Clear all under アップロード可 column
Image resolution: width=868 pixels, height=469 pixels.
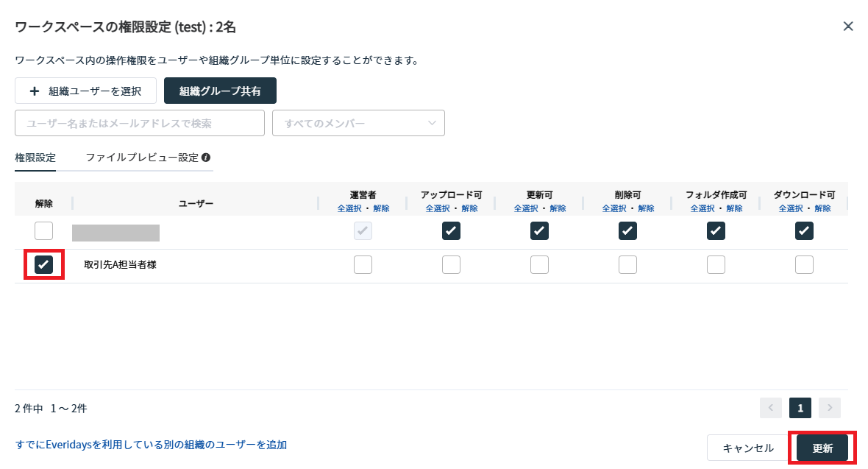(469, 208)
